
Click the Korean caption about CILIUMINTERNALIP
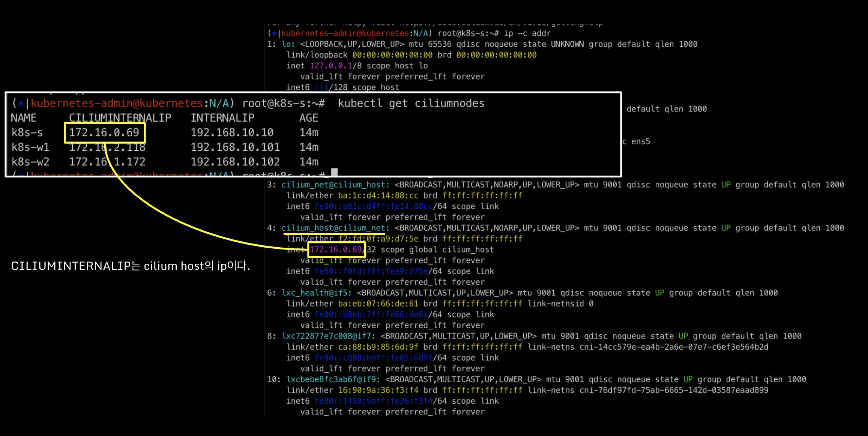[x=130, y=266]
